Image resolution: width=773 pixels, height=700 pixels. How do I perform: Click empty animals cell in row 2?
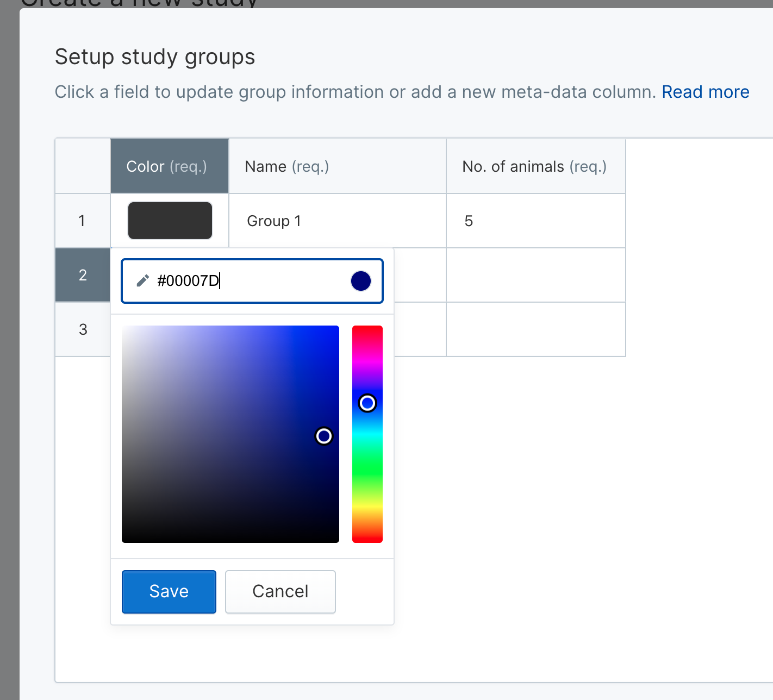tap(536, 275)
